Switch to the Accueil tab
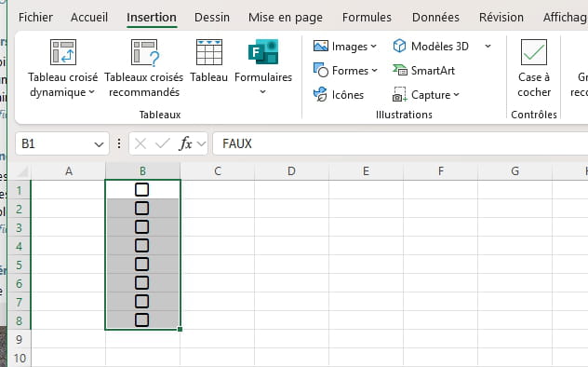Viewport: 588px width, 367px height. tap(89, 18)
